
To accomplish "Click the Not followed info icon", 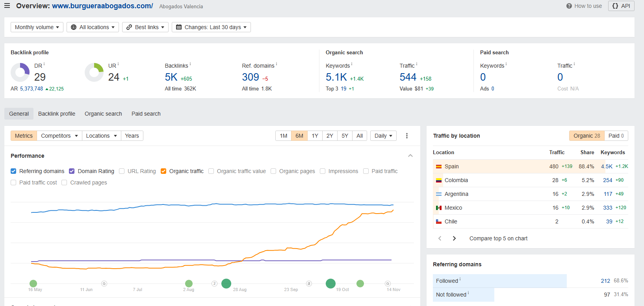I will pyautogui.click(x=468, y=293).
